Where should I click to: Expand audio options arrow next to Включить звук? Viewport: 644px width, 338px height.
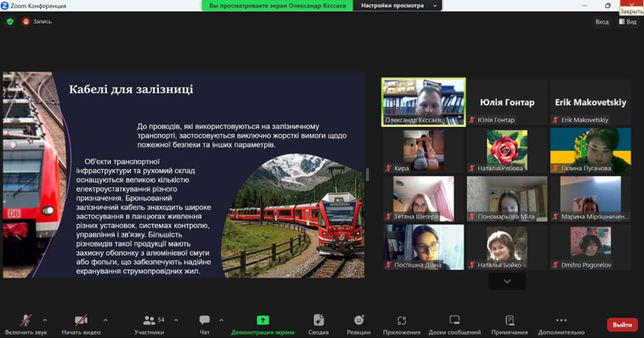click(45, 320)
